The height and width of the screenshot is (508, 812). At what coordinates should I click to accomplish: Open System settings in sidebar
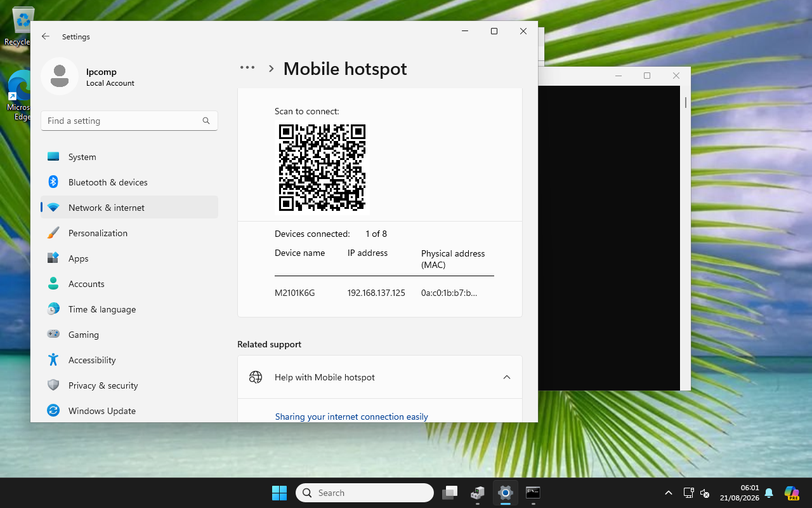(129, 157)
